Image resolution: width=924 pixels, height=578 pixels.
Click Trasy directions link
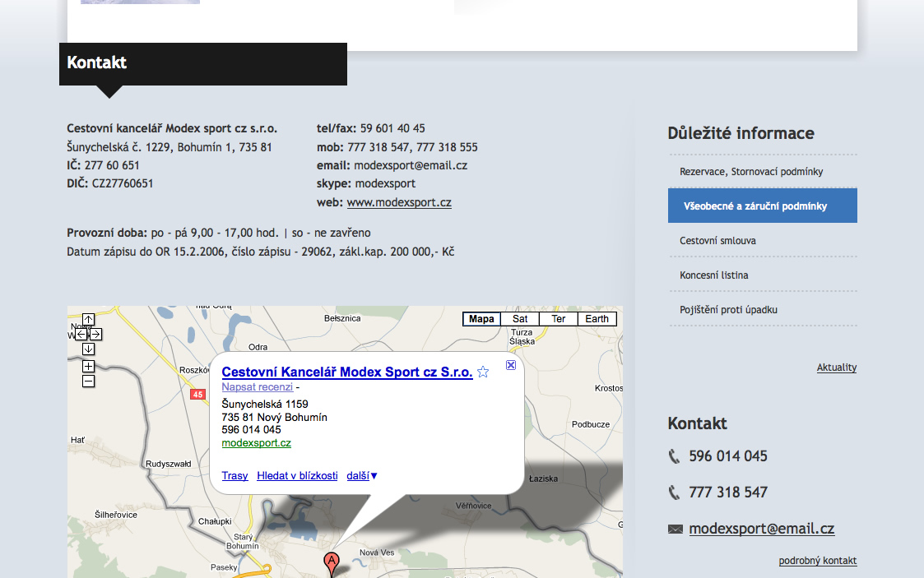click(234, 475)
